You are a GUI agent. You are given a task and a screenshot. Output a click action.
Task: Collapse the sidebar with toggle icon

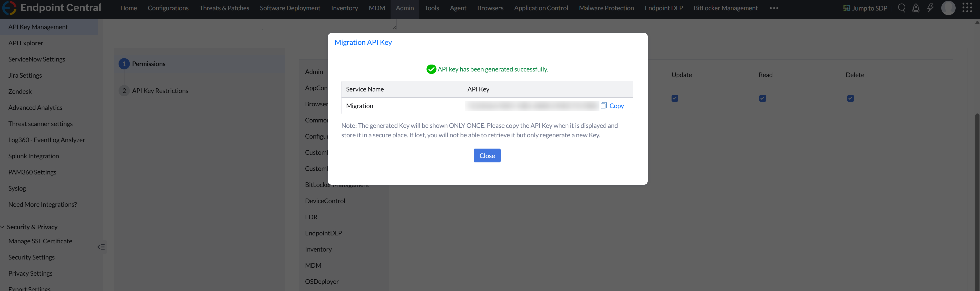pos(101,247)
